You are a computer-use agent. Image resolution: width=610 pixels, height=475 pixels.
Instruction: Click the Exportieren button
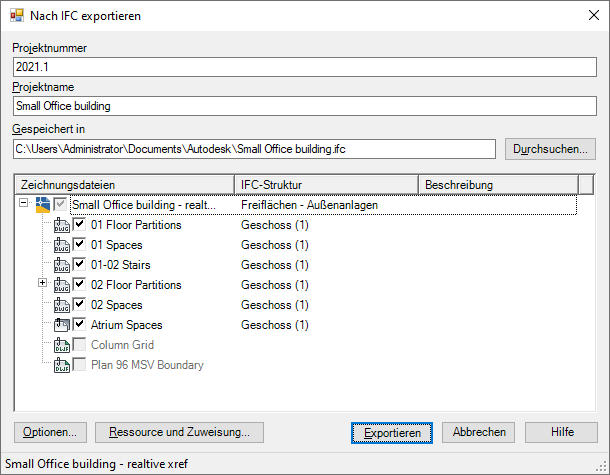pyautogui.click(x=392, y=432)
